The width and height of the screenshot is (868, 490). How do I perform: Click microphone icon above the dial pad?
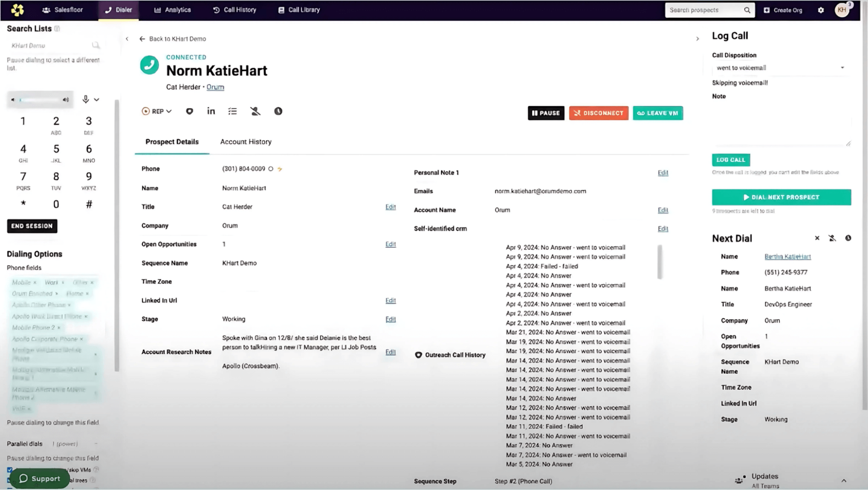86,99
